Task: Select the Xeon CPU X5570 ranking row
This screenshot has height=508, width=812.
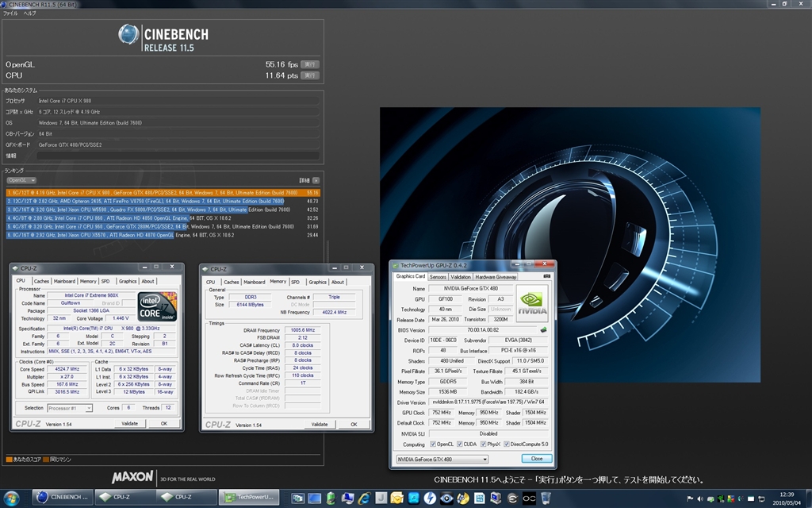Action: (x=163, y=235)
